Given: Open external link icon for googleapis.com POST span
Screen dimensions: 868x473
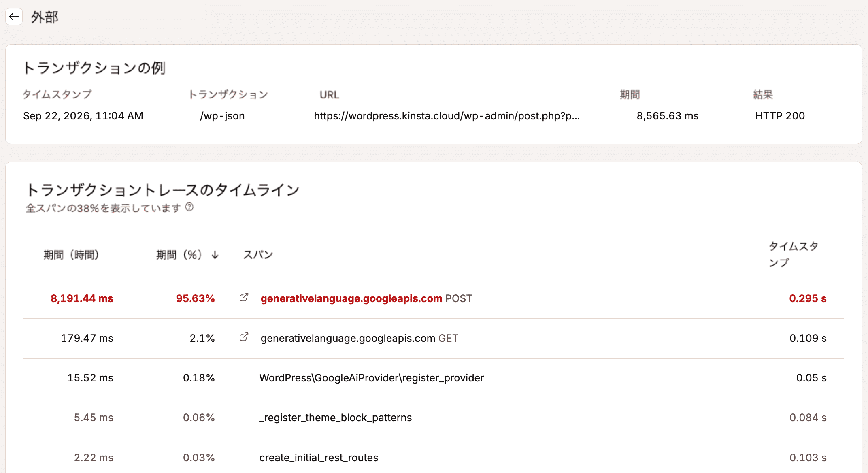Looking at the screenshot, I should click(x=244, y=298).
